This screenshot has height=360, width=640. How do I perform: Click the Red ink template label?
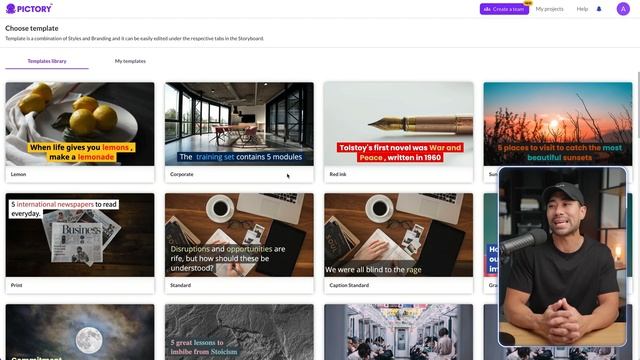(x=338, y=174)
